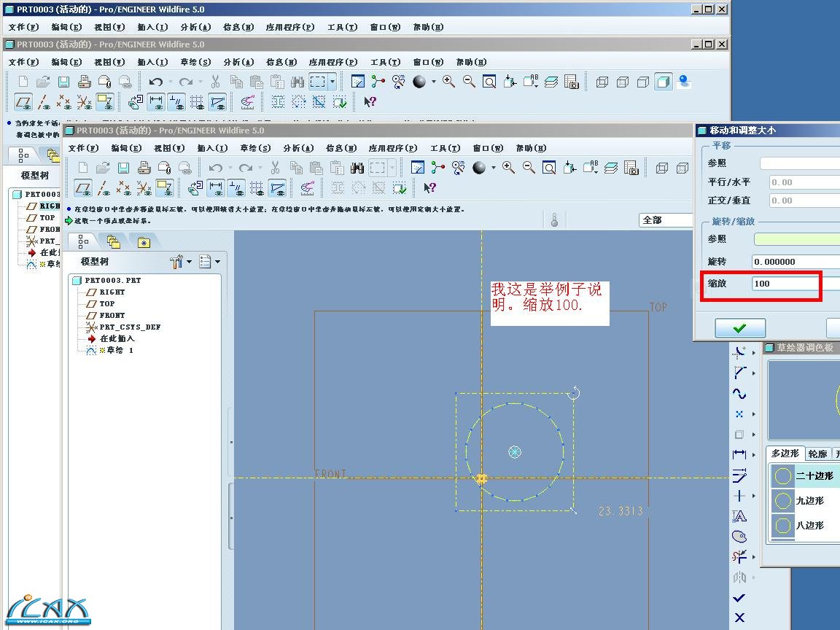The width and height of the screenshot is (840, 630).
Task: Open display style dropdown arrow beside the sphere
Action: click(493, 168)
